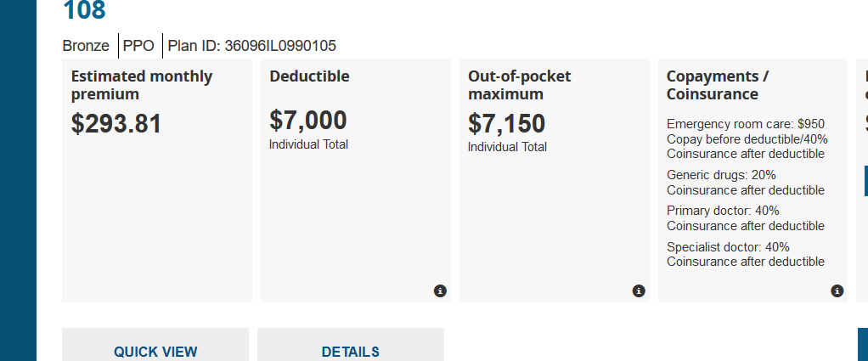This screenshot has height=361, width=868.
Task: Click the Estimated monthly premium heading
Action: point(142,85)
